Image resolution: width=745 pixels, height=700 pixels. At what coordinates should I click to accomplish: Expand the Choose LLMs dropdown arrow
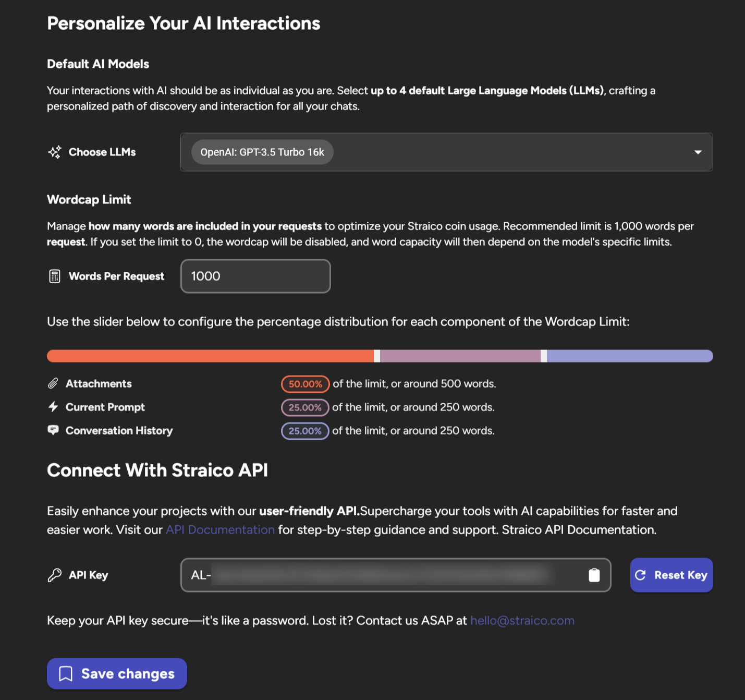pos(698,152)
